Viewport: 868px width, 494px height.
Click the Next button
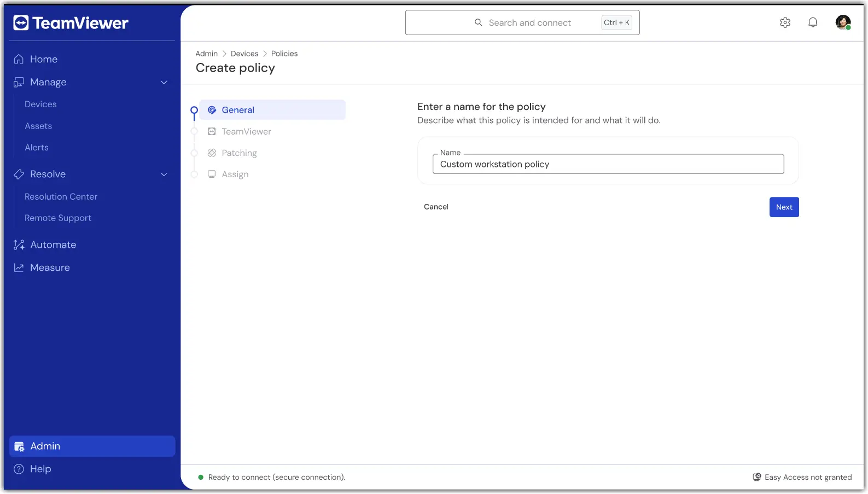pyautogui.click(x=784, y=207)
